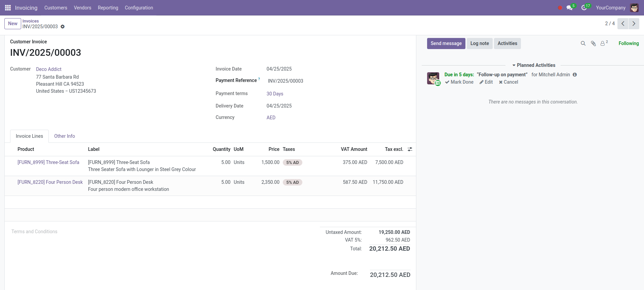The width and height of the screenshot is (644, 290).
Task: Open the gear actions menu beside INV/2025/00003
Action: point(63,27)
